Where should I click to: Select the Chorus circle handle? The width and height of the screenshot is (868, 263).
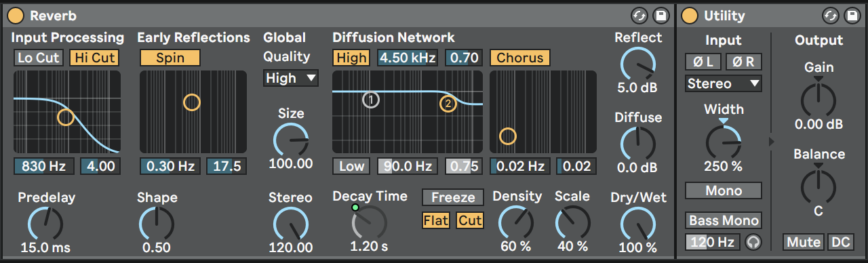coord(507,136)
